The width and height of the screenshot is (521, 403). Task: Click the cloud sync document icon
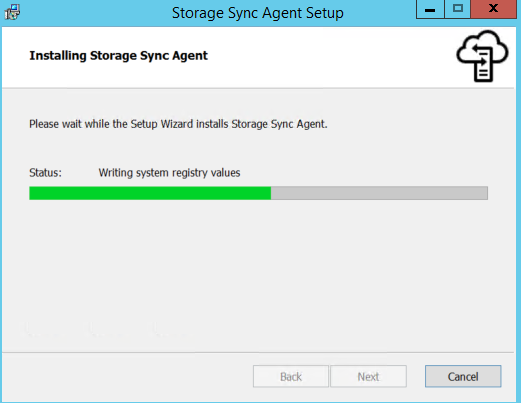[x=482, y=56]
